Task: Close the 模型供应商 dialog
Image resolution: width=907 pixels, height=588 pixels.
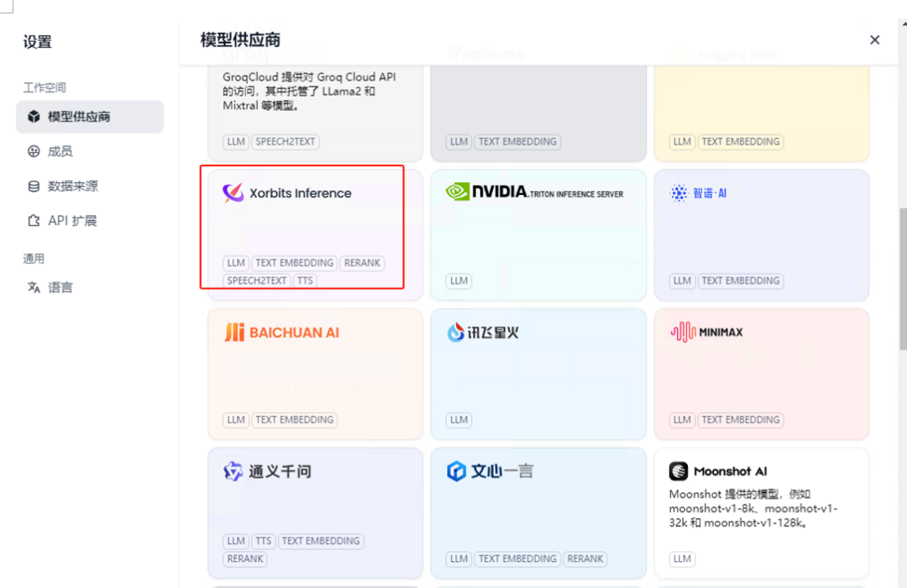Action: pos(874,39)
